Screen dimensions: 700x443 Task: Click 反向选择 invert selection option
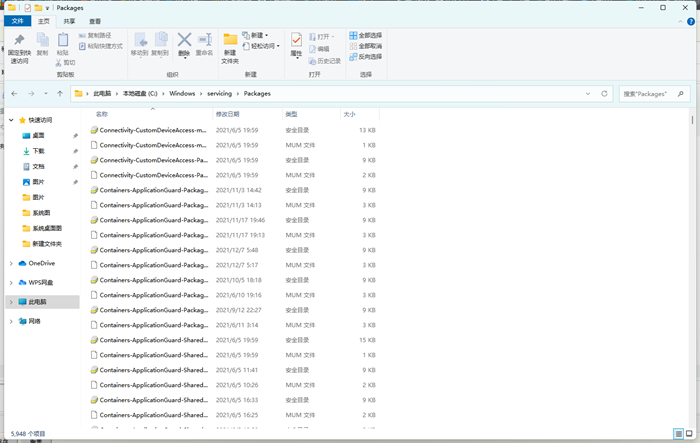pos(366,57)
